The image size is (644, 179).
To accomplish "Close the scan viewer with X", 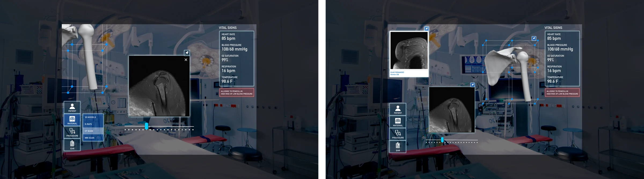I will 186,60.
